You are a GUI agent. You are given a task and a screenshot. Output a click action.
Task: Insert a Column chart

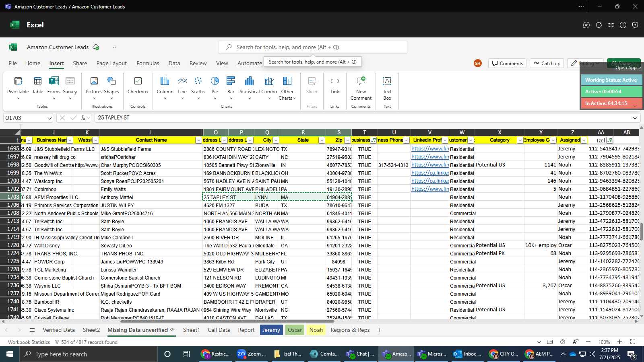pos(165,88)
